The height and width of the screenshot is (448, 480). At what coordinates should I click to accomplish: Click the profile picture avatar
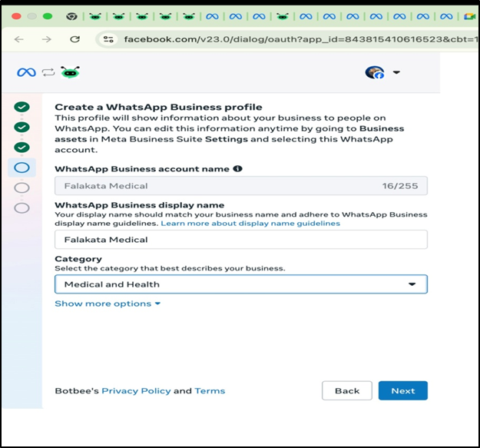point(374,72)
